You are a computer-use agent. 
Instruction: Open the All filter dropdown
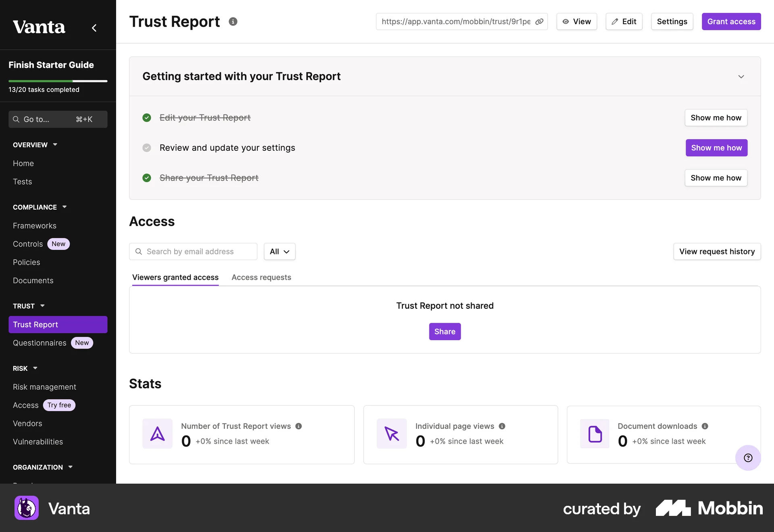(279, 251)
